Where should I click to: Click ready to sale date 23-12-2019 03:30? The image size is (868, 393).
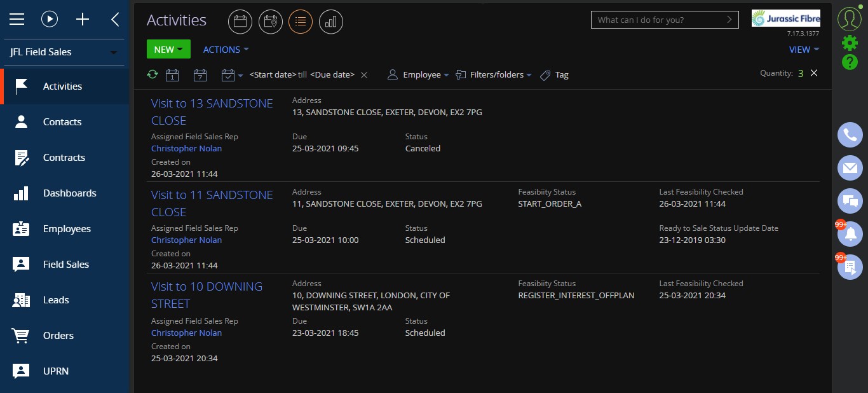[692, 240]
